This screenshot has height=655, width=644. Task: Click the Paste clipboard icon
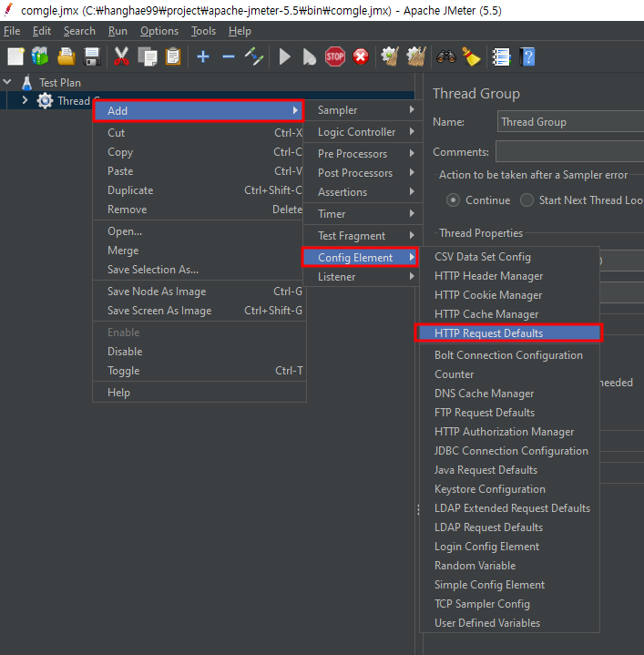click(x=173, y=56)
